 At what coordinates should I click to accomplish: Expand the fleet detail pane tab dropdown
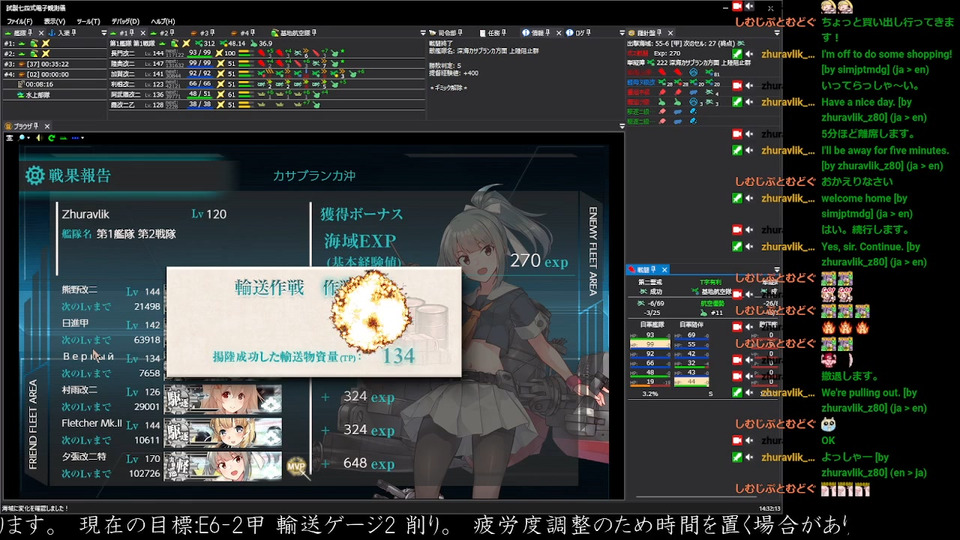(422, 33)
